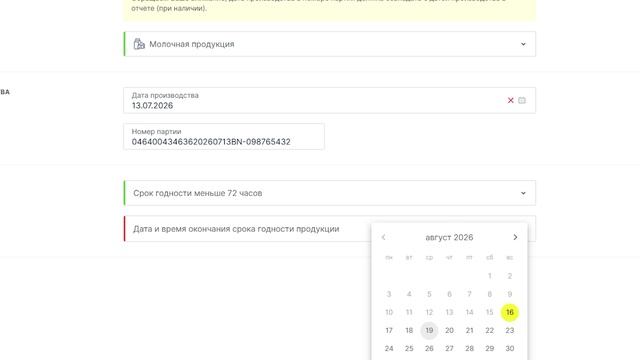Choose August 26 in calendar
This screenshot has width=640, height=360.
[x=429, y=349]
